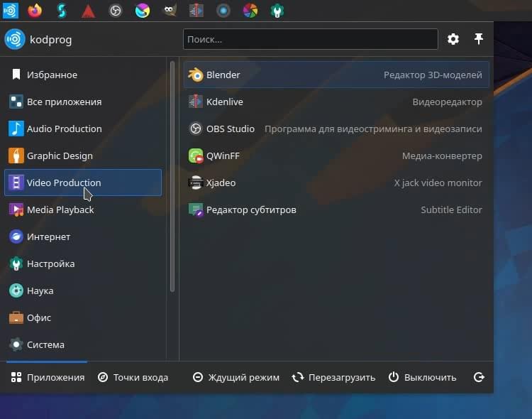This screenshot has height=419, width=532.
Task: Click the Subtitle Editor description text
Action: tap(451, 209)
